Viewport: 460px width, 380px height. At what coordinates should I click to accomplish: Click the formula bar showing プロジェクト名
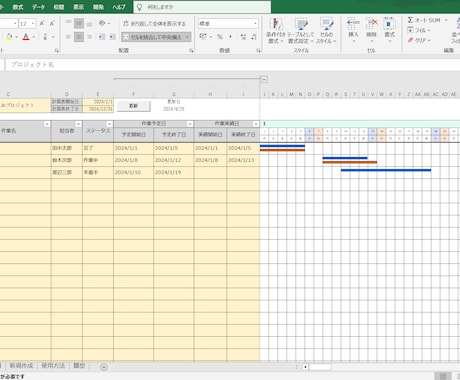click(x=233, y=65)
